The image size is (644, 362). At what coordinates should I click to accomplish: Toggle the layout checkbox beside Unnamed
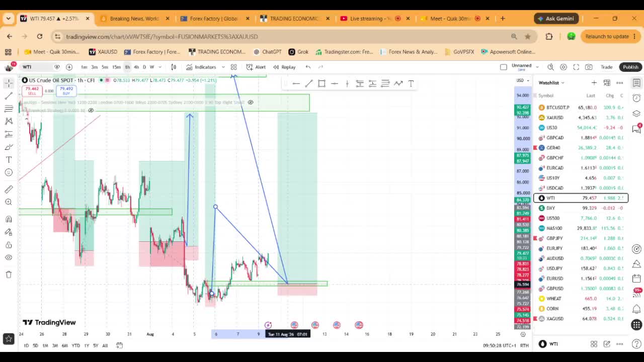pos(504,67)
